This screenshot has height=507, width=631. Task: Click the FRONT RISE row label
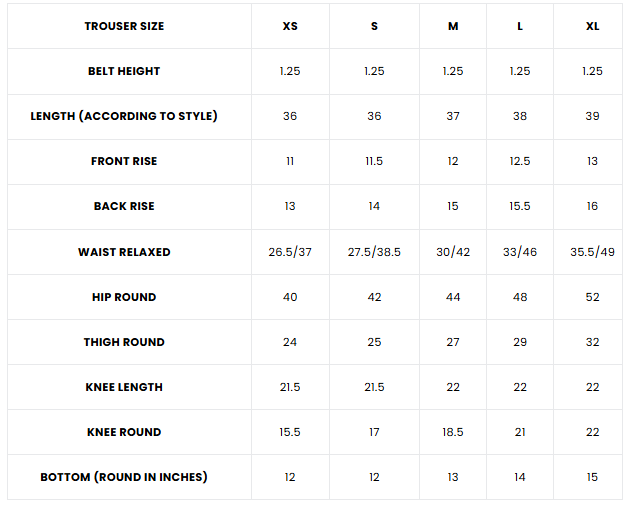pyautogui.click(x=124, y=161)
